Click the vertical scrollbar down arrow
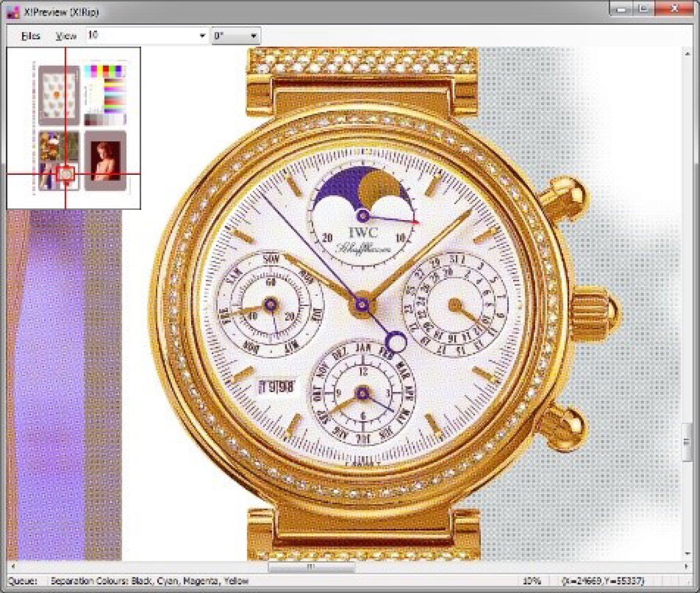700x593 pixels. coord(687,553)
